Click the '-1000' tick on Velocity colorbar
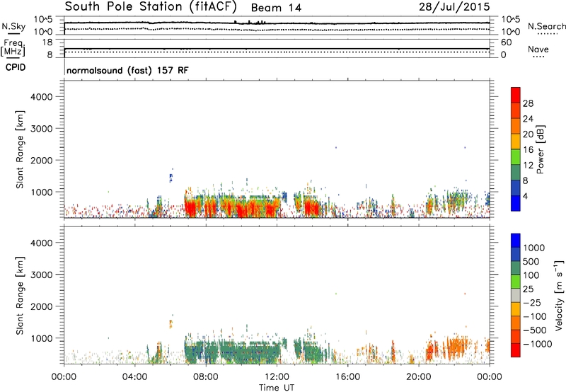Image resolution: width=566 pixels, height=392 pixels. pyautogui.click(x=538, y=344)
